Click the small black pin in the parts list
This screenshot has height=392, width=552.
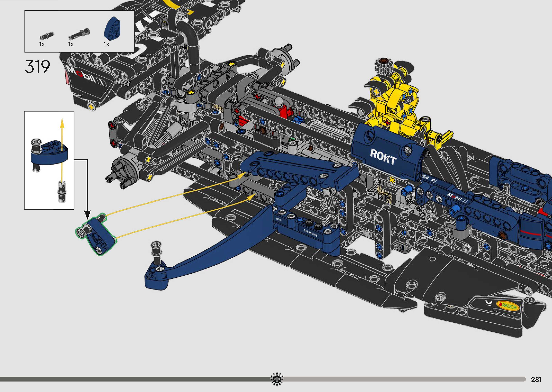[47, 36]
